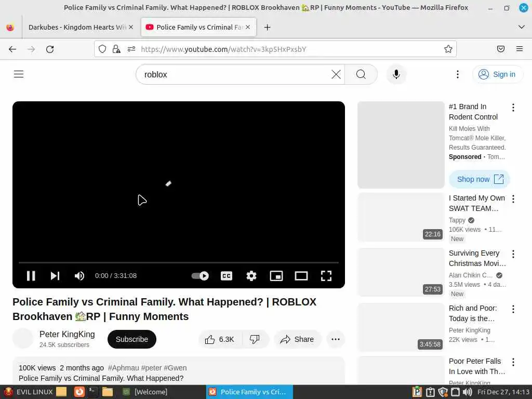The image size is (532, 399).
Task: Switch to Darkubes Kingdom Hearts tab
Action: [77, 27]
